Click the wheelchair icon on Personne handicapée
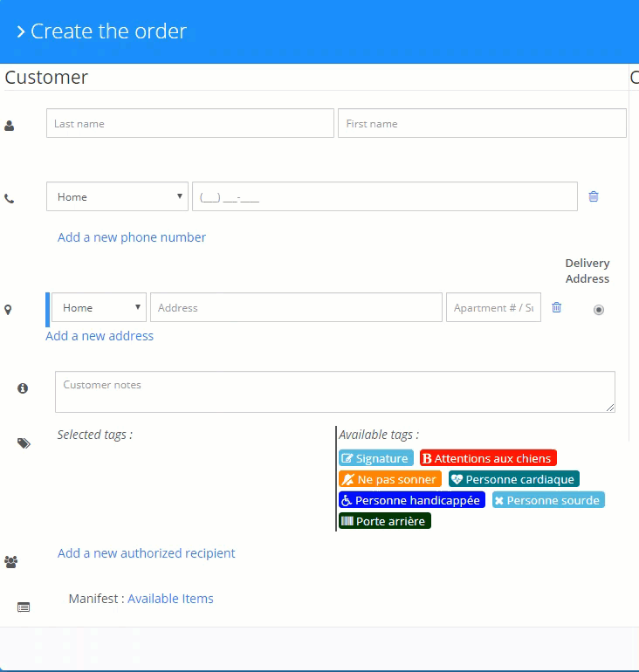The image size is (639, 672). point(347,500)
